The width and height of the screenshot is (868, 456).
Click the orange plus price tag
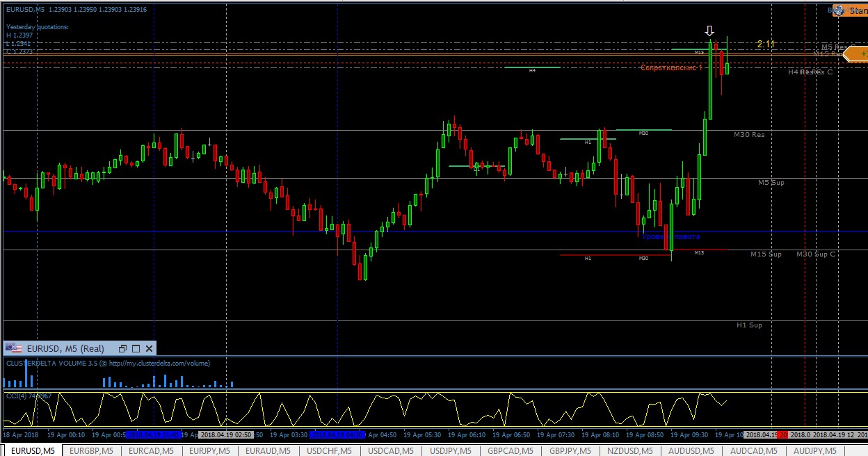point(856,54)
